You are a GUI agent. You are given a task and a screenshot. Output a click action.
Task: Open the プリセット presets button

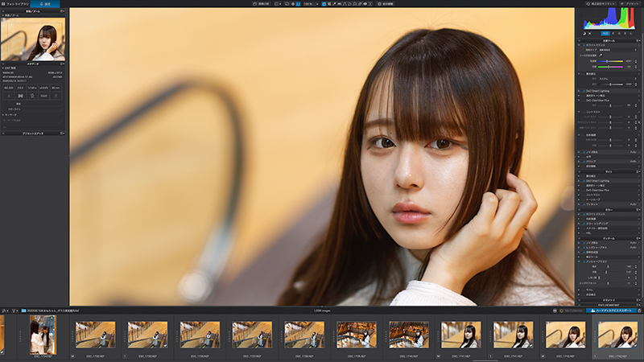630,4
